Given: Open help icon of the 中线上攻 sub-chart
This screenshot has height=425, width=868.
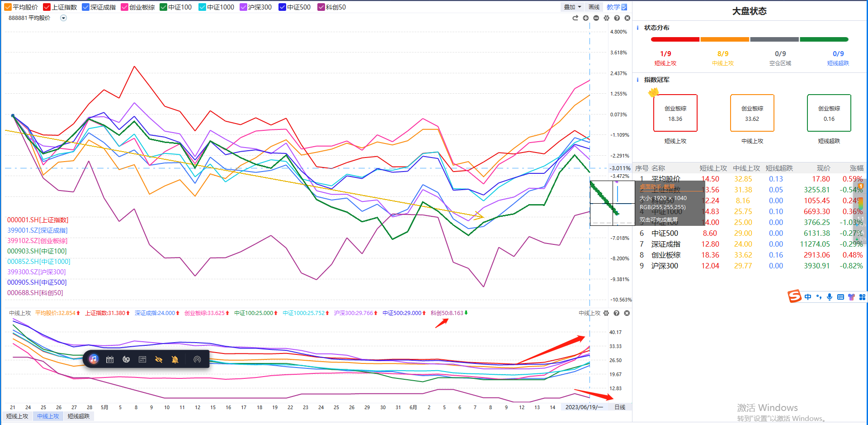Looking at the screenshot, I should pyautogui.click(x=617, y=313).
